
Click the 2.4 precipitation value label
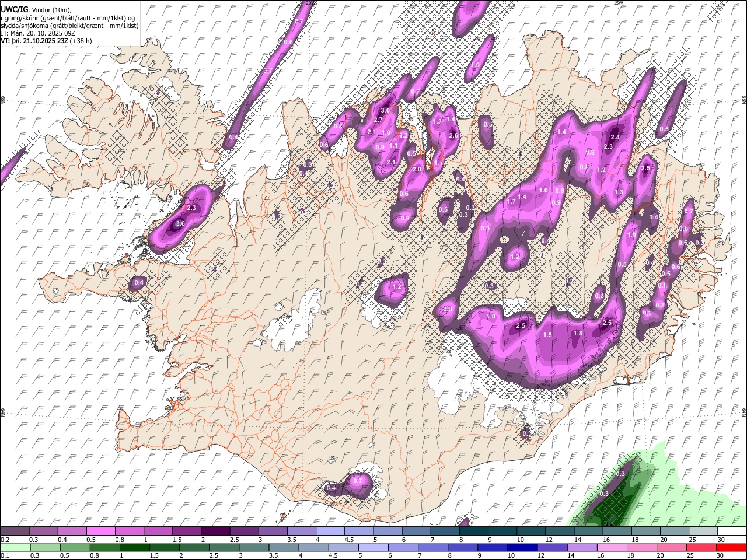(615, 138)
